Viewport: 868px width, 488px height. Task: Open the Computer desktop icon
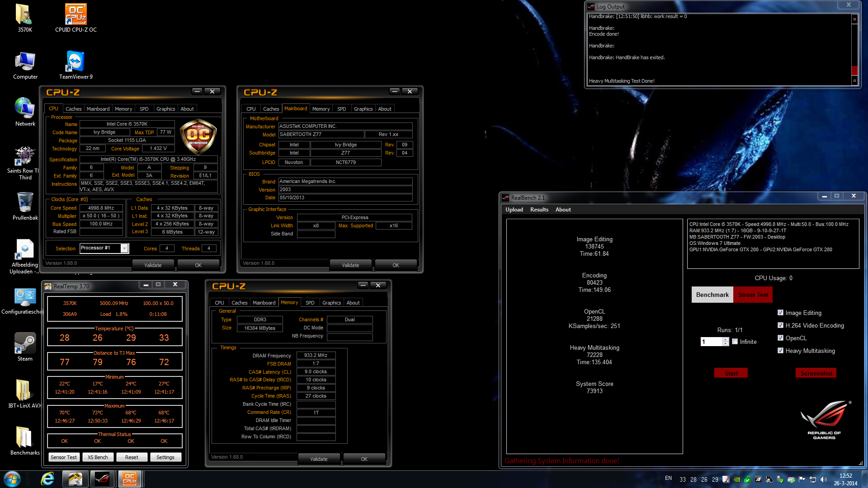point(25,65)
